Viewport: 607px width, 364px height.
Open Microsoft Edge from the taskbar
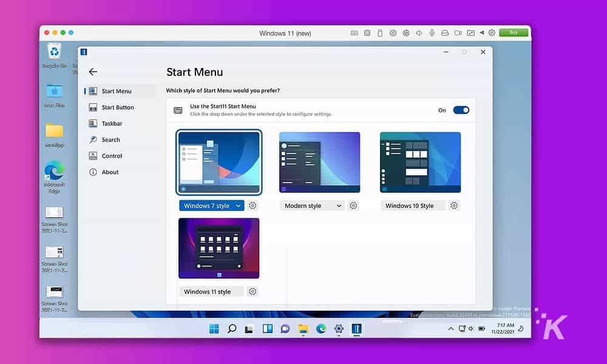coord(320,328)
